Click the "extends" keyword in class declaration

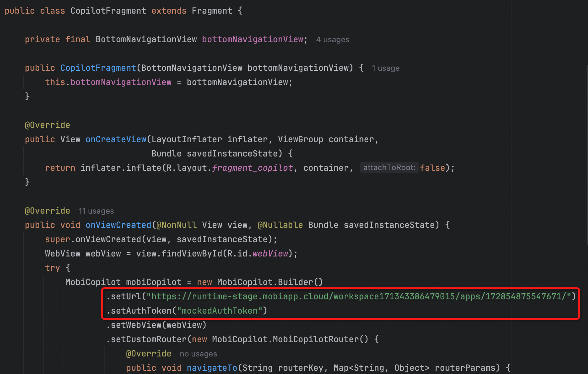pos(169,11)
